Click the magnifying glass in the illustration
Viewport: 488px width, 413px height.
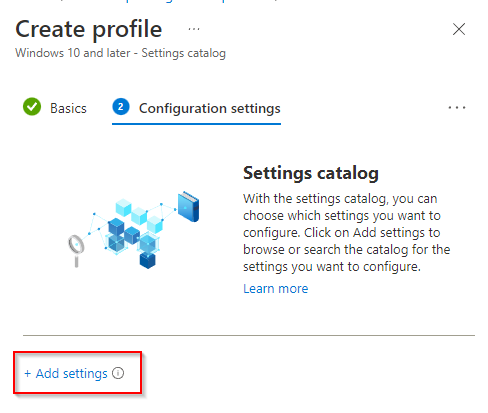[76, 250]
